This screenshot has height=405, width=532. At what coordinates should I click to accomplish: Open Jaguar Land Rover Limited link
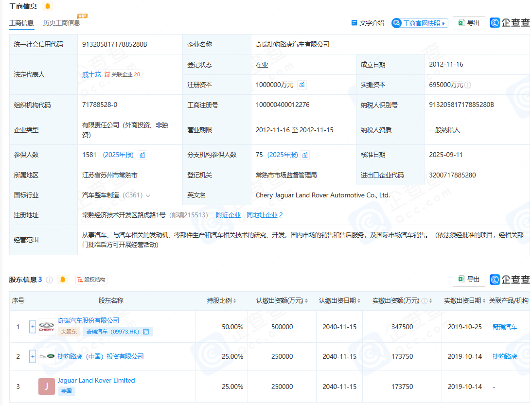(96, 380)
